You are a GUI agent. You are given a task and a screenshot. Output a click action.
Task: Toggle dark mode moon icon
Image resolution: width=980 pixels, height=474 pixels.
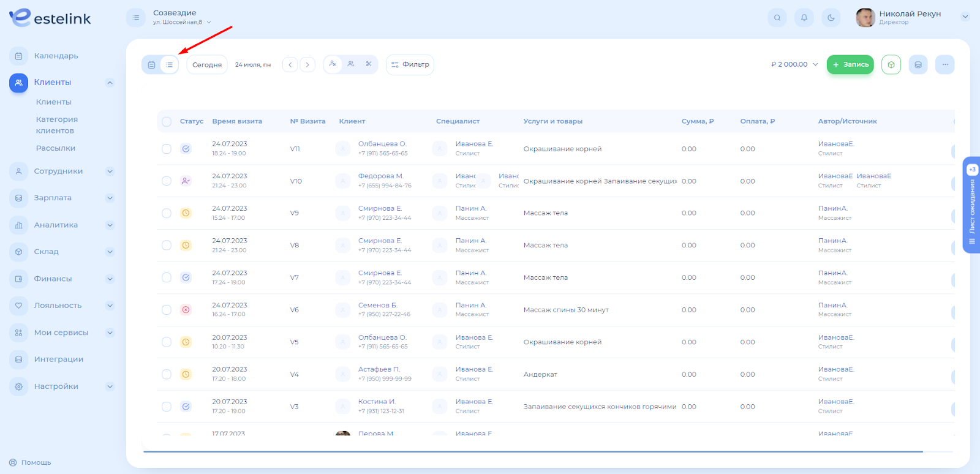point(831,18)
